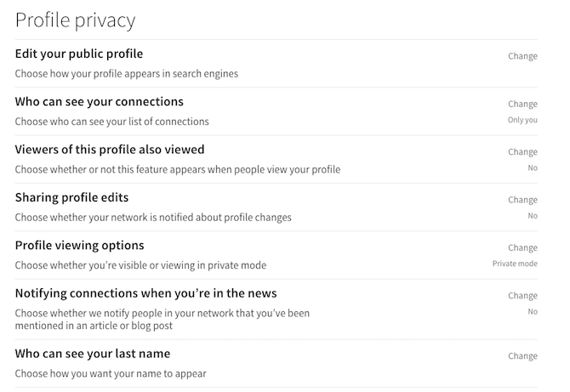Click Change for Notifying connections in the news
570x392 pixels.
click(x=522, y=296)
